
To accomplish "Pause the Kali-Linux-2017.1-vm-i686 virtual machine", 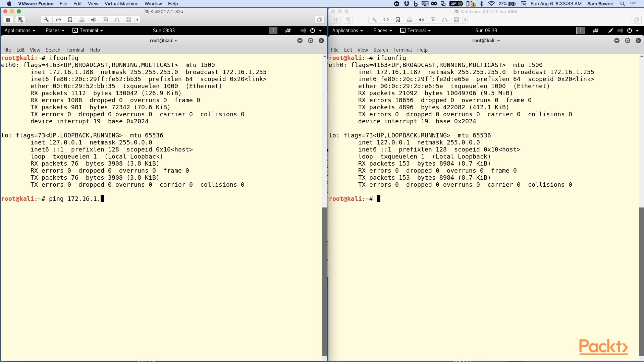I will click(x=336, y=20).
